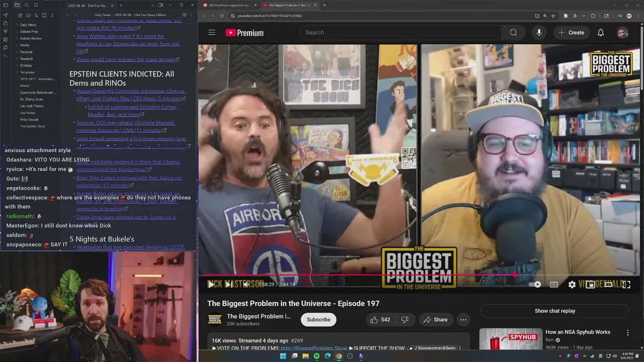Create new folder in Obsidian
This screenshot has width=644, height=362.
[x=28, y=15]
